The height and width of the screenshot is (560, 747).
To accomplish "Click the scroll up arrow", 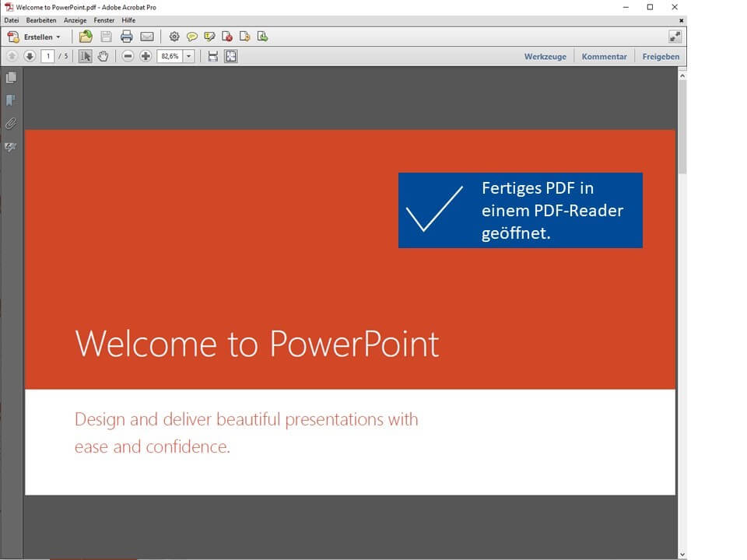I will 682,75.
